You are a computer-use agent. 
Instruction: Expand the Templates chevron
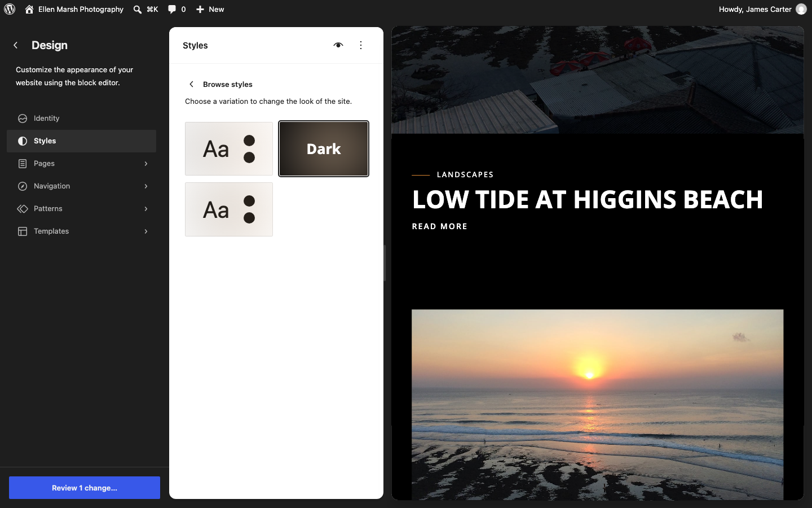tap(146, 231)
